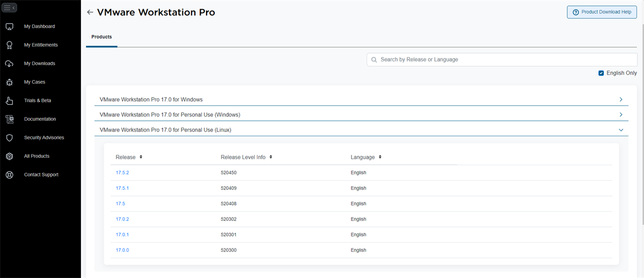Open All Products menu item
The width and height of the screenshot is (644, 278).
point(36,156)
